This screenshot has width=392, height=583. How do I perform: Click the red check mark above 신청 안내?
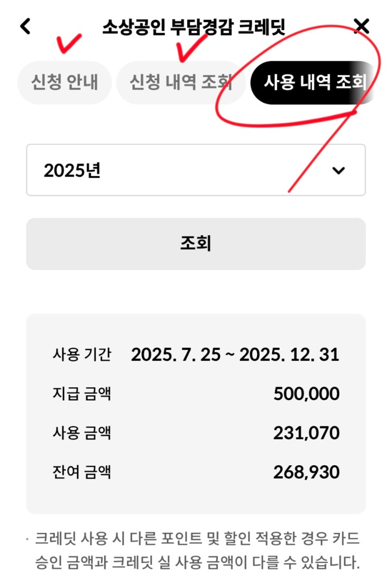click(x=69, y=43)
